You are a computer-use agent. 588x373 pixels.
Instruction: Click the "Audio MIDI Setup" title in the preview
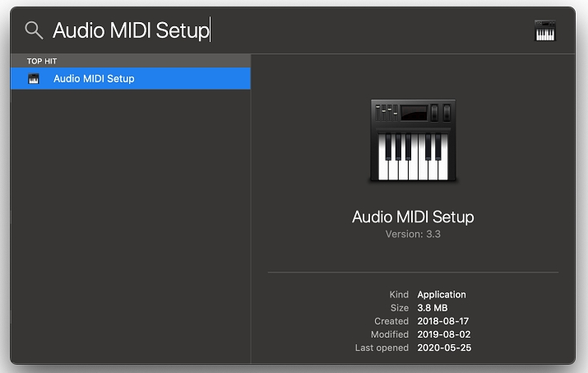point(413,217)
